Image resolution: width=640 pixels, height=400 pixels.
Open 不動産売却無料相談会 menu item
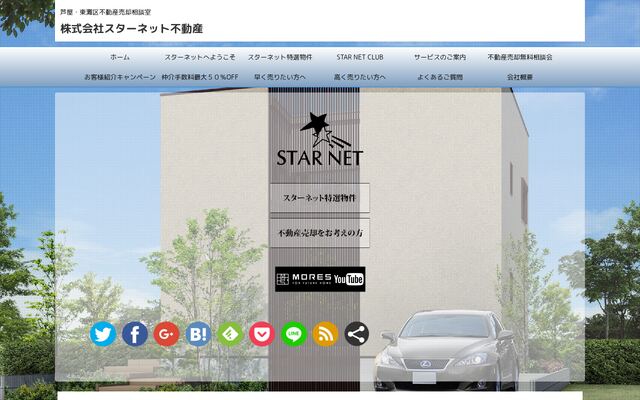(x=520, y=57)
